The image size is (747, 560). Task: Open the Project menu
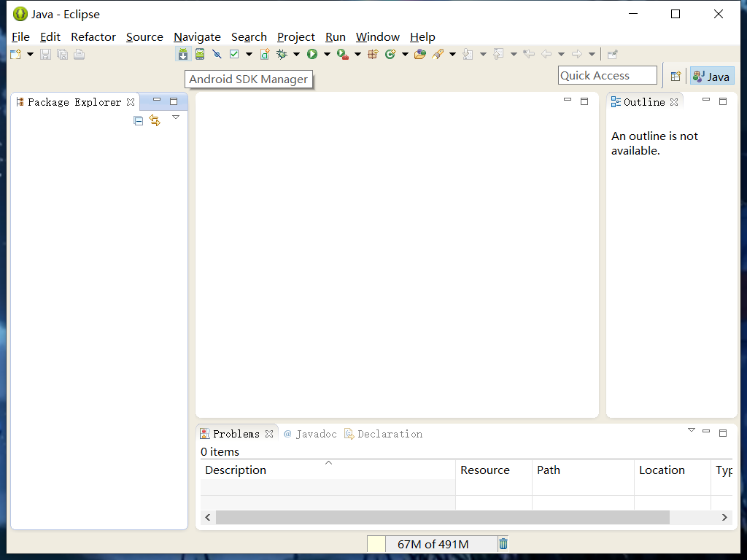tap(296, 36)
